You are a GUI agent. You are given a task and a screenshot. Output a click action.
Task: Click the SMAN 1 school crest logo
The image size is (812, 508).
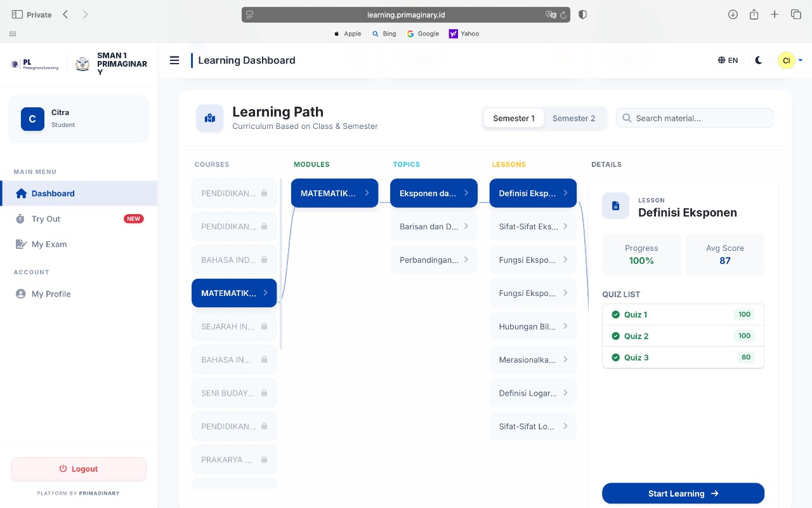pyautogui.click(x=82, y=64)
